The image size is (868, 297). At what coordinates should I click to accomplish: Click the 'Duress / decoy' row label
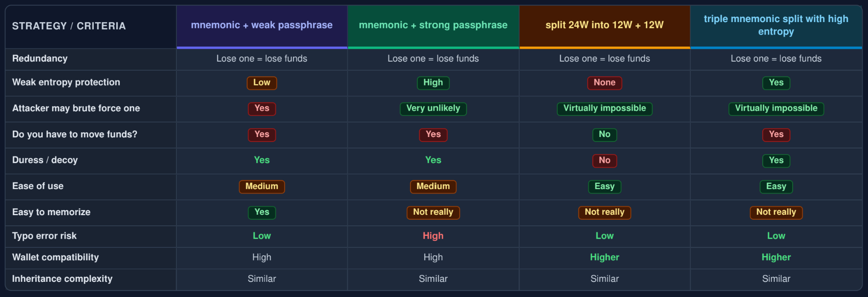pos(45,160)
